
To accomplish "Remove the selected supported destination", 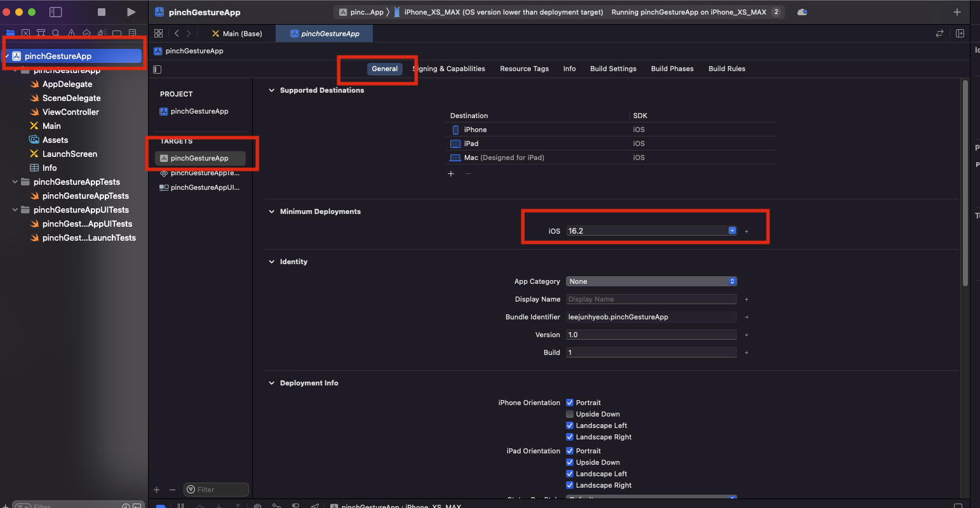I will click(x=468, y=173).
